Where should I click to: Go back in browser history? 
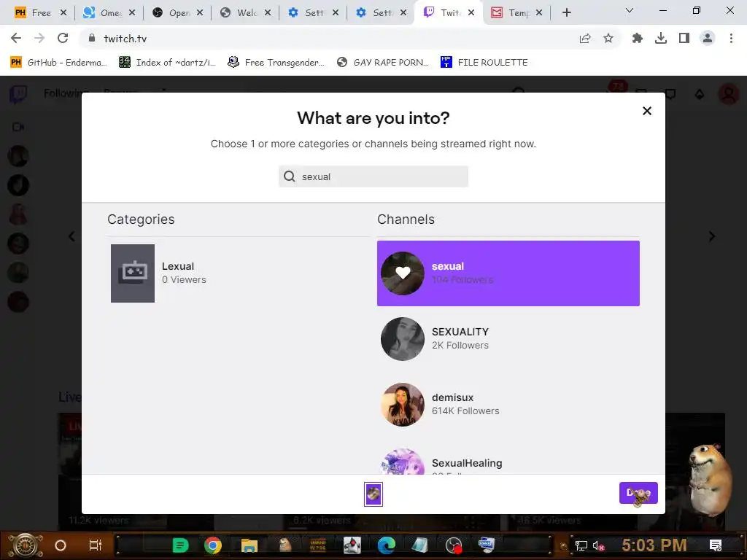click(16, 38)
